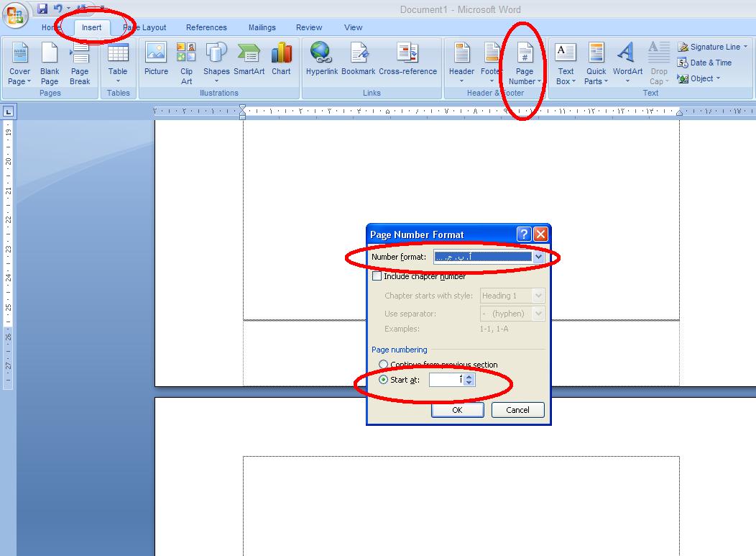Insert a Picture from file
Viewport: 756px width, 556px height.
point(156,59)
